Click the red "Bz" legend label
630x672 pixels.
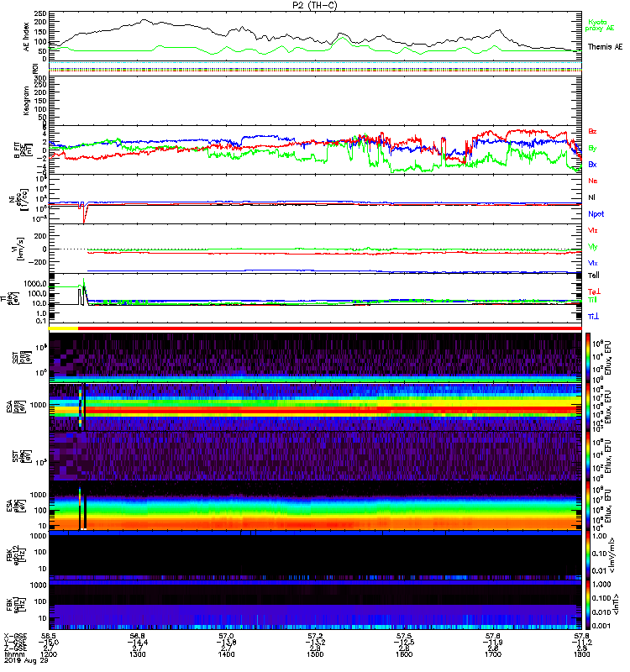tap(592, 131)
